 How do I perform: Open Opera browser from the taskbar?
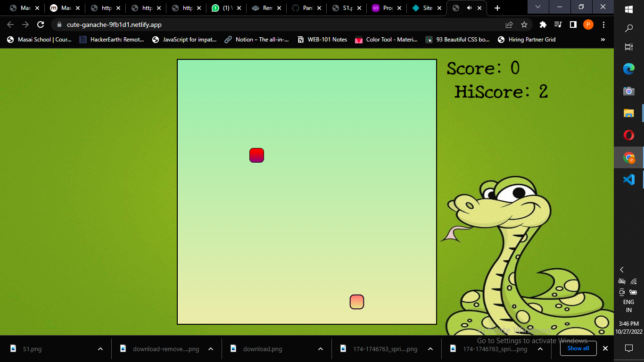click(628, 135)
